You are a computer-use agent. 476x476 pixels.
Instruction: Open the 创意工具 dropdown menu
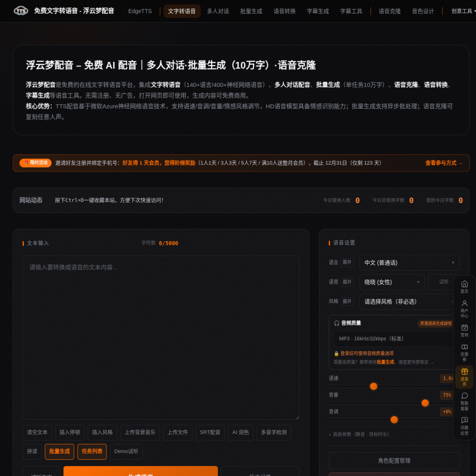point(463,11)
